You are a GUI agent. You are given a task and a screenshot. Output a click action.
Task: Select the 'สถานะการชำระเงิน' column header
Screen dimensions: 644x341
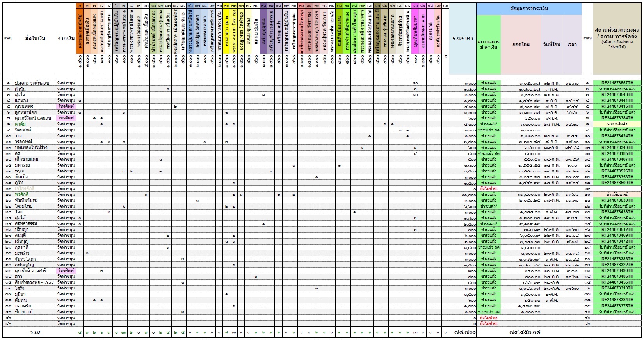point(489,44)
